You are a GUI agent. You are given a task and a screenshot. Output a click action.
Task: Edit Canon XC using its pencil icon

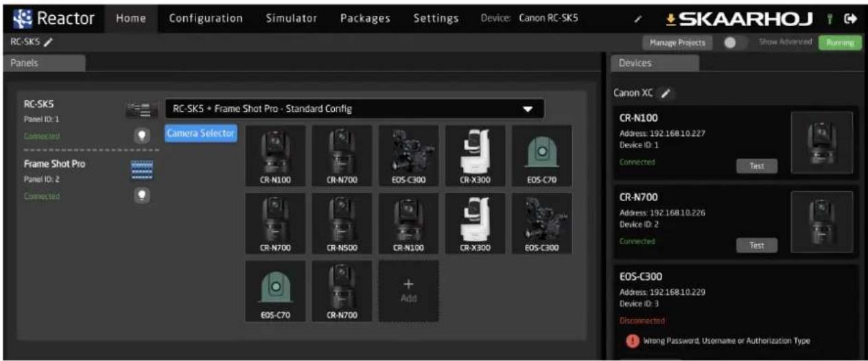[x=666, y=93]
